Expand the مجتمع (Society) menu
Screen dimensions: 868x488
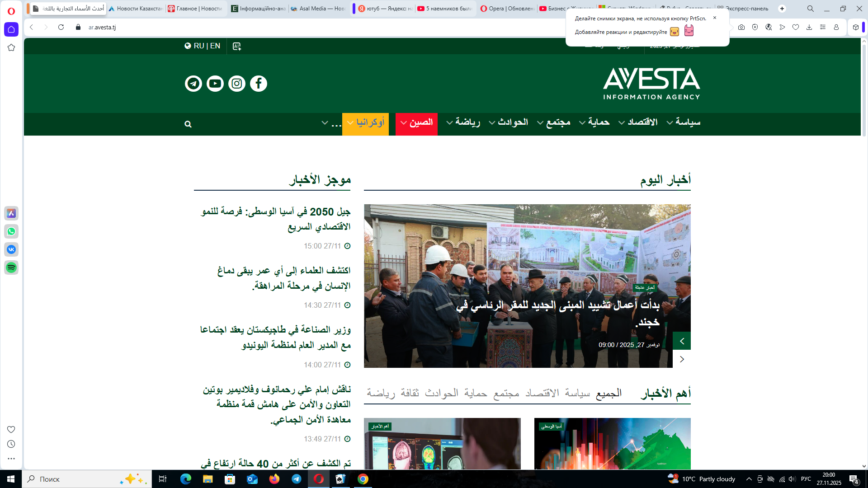(554, 122)
